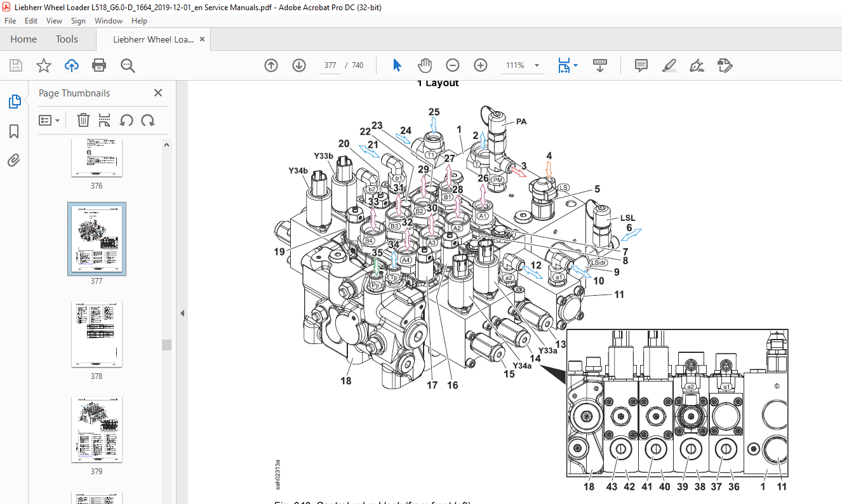Open the Bookmarks sidebar panel
The width and height of the screenshot is (842, 504).
click(x=14, y=131)
